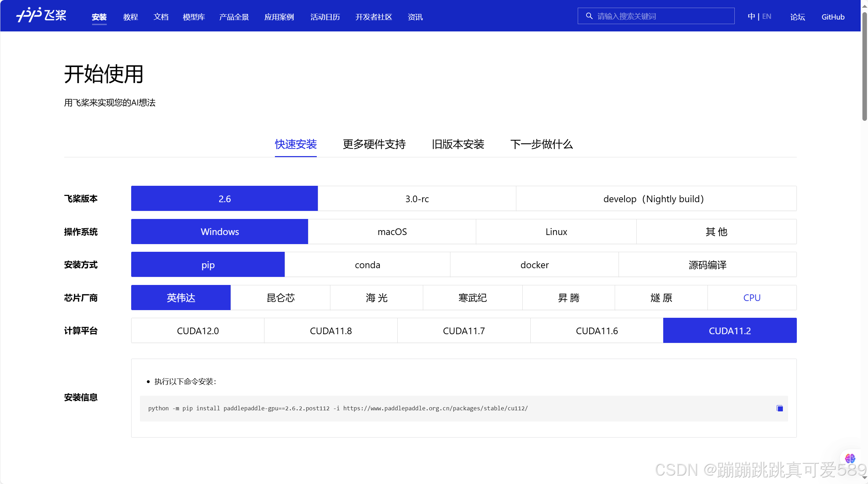Choose Linux as operating system
The image size is (868, 484).
556,232
